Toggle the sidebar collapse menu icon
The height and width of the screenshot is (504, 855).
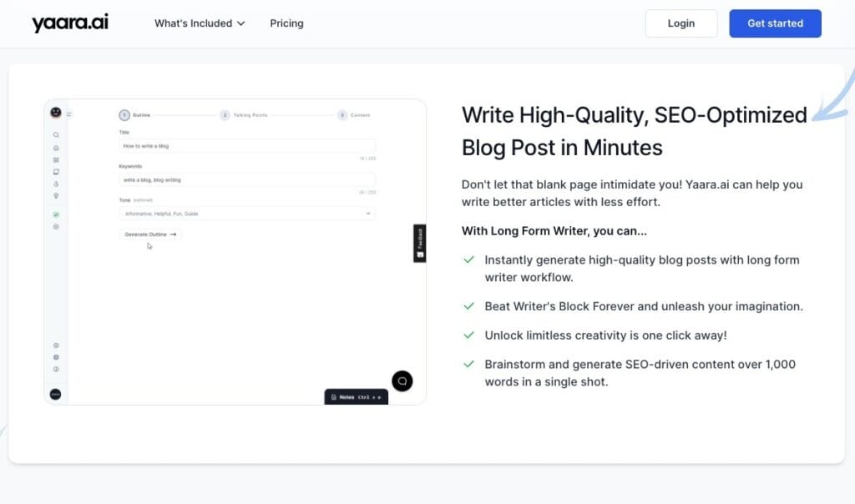click(x=69, y=114)
